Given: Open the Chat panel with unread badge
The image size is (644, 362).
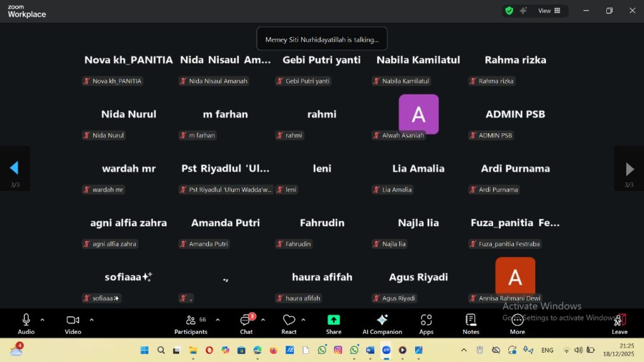Looking at the screenshot, I should [246, 323].
